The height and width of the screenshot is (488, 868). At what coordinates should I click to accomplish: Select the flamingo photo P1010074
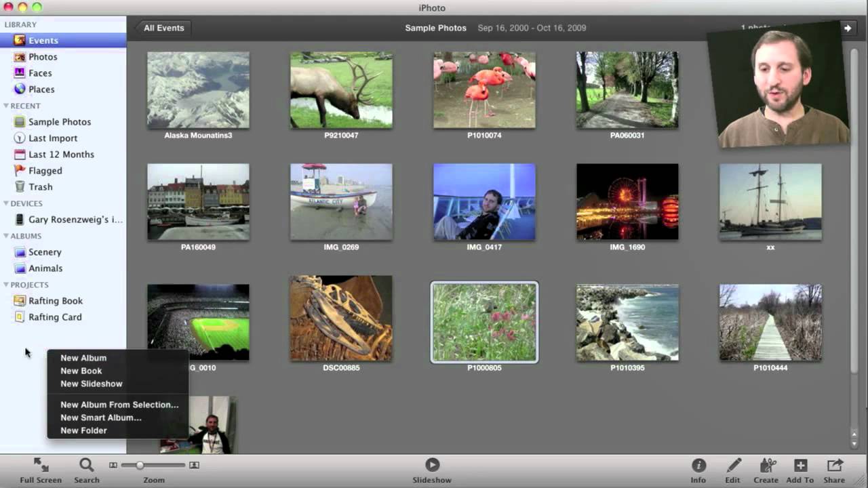pos(484,90)
